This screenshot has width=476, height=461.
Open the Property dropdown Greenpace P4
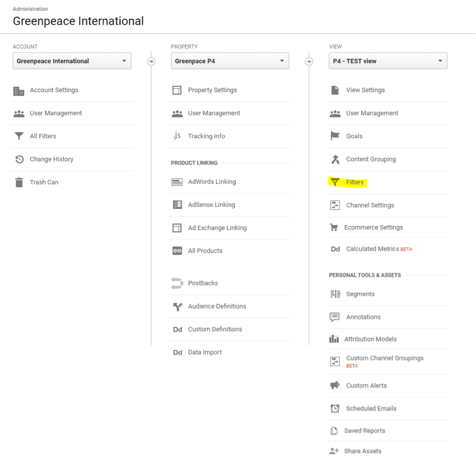pos(230,61)
